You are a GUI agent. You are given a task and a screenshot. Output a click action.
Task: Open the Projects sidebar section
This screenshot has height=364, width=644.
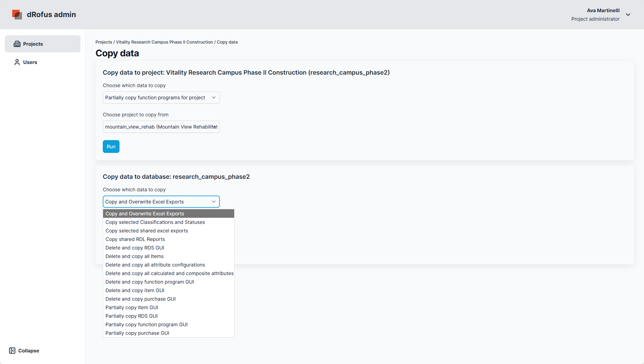[x=43, y=44]
